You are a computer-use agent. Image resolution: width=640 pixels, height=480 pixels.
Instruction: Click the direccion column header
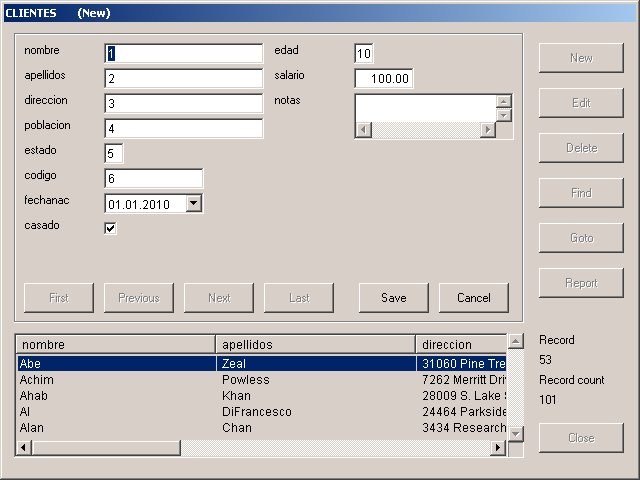pyautogui.click(x=461, y=344)
